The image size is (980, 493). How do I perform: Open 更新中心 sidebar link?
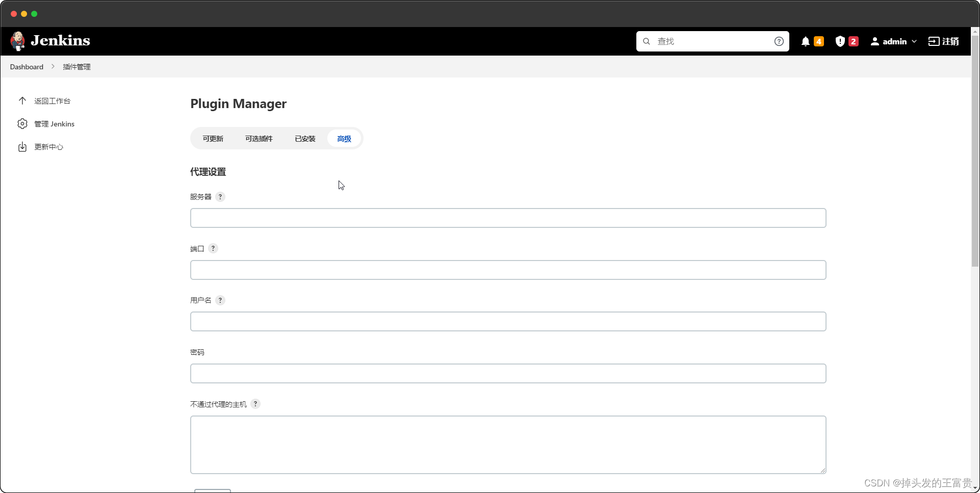click(x=48, y=147)
